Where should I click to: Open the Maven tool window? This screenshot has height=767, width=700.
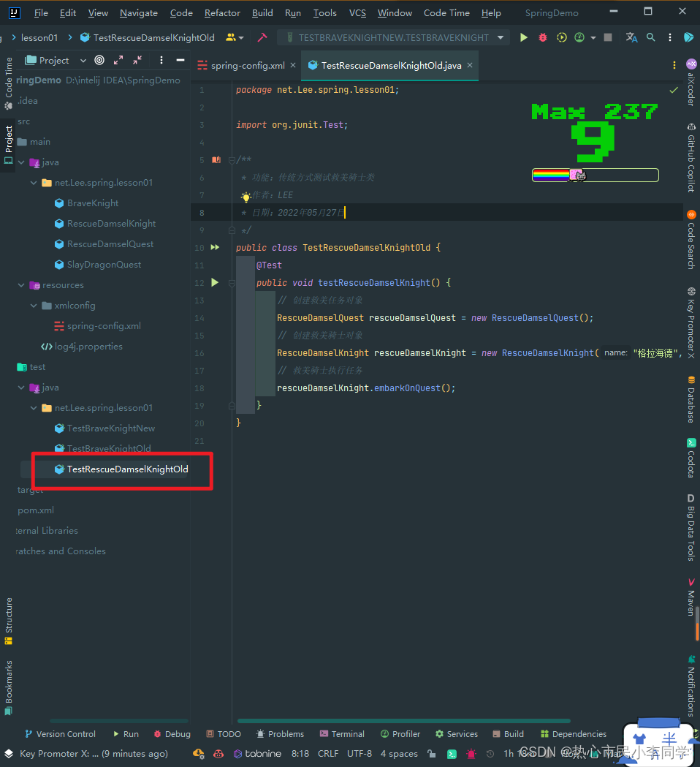pyautogui.click(x=691, y=597)
